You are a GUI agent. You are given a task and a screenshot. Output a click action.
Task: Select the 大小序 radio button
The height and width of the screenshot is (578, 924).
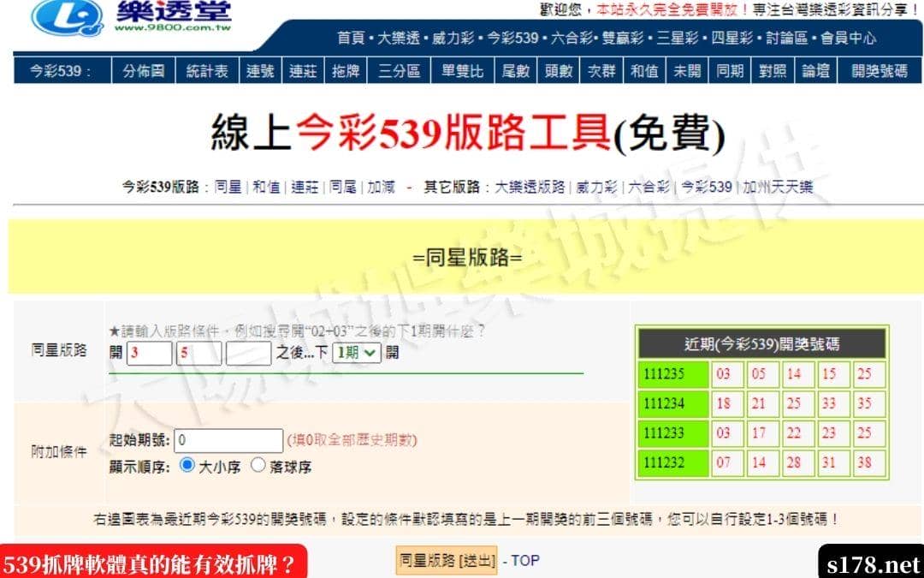tap(187, 465)
